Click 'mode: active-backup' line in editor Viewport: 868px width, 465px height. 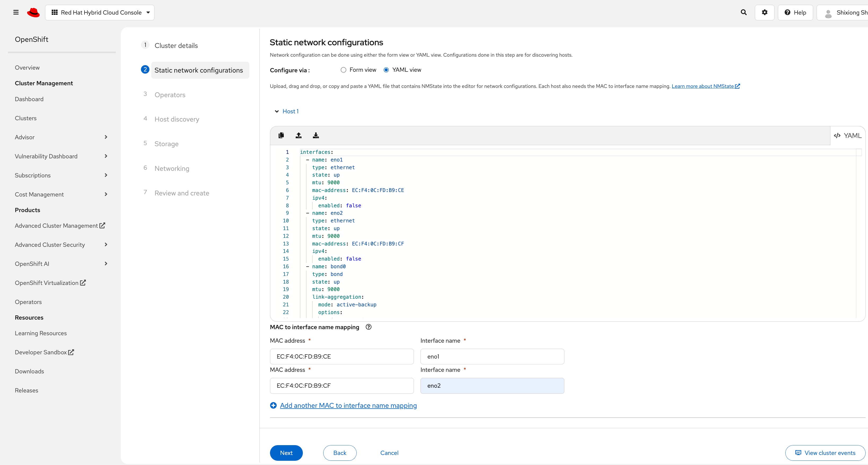click(x=347, y=305)
